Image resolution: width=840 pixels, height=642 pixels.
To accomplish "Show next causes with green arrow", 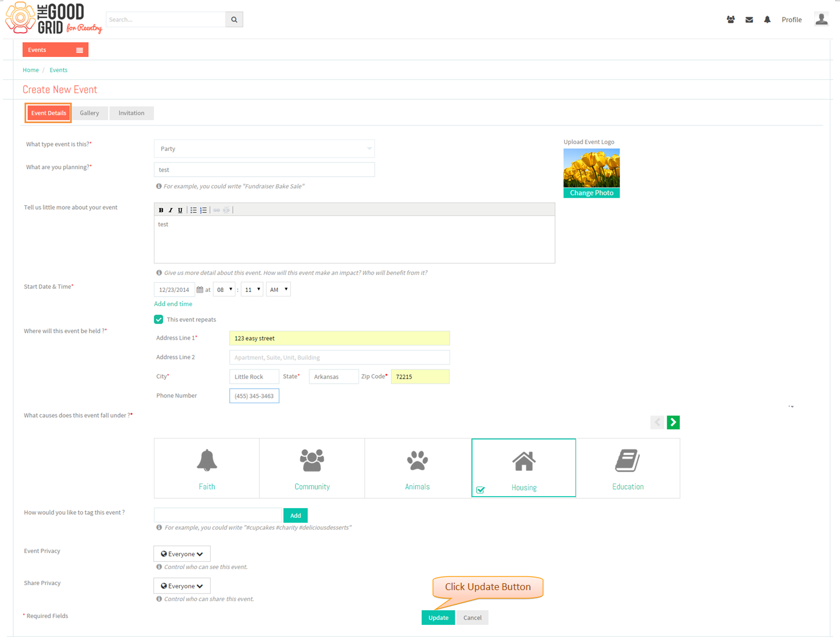I will coord(673,422).
